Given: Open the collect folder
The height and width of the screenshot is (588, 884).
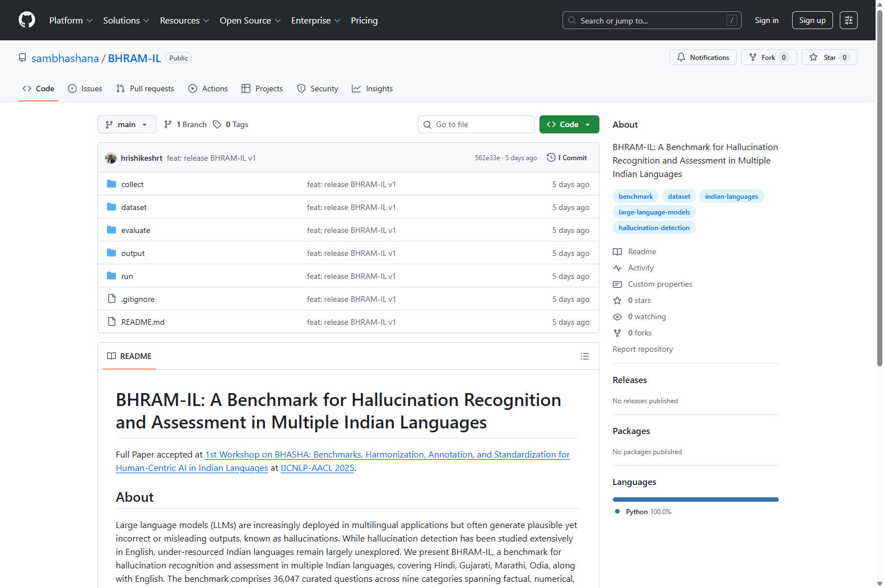Looking at the screenshot, I should point(132,184).
